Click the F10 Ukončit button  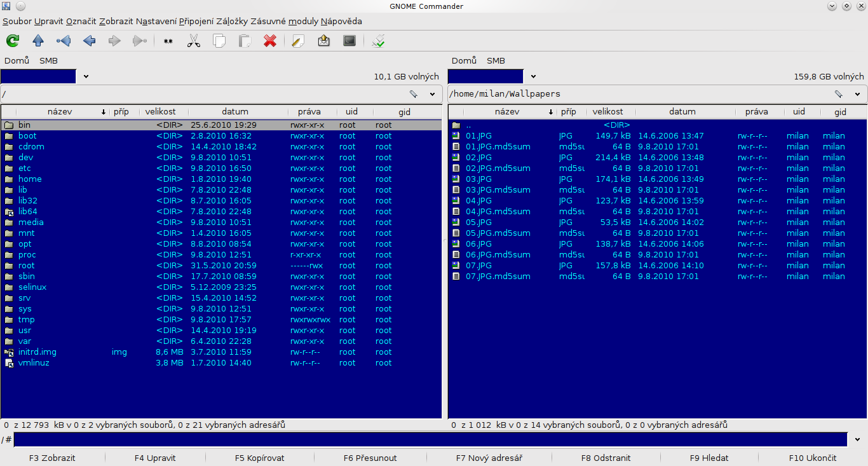[x=813, y=458]
